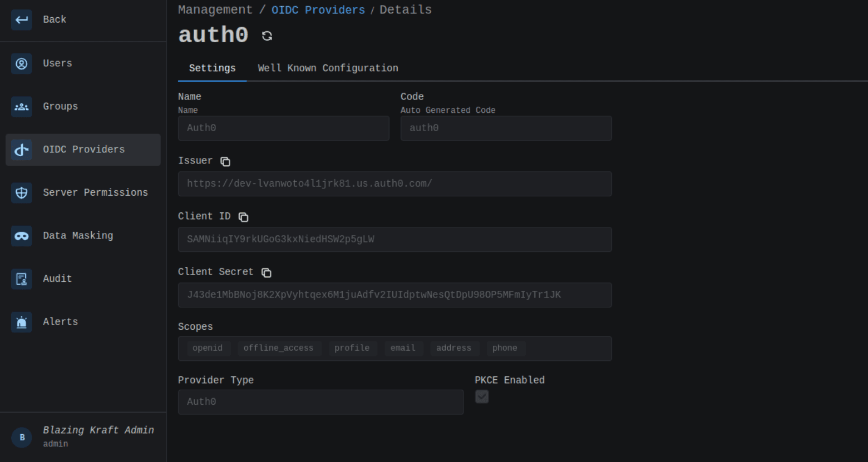Refresh the auth0 provider details
868x462 pixels.
tap(267, 36)
